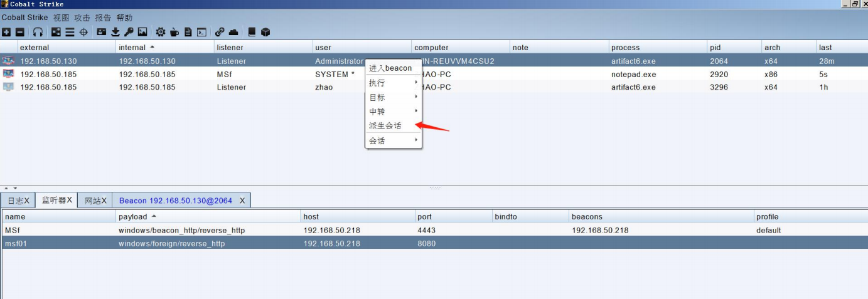
Task: Switch to the 日志 tab
Action: click(18, 201)
